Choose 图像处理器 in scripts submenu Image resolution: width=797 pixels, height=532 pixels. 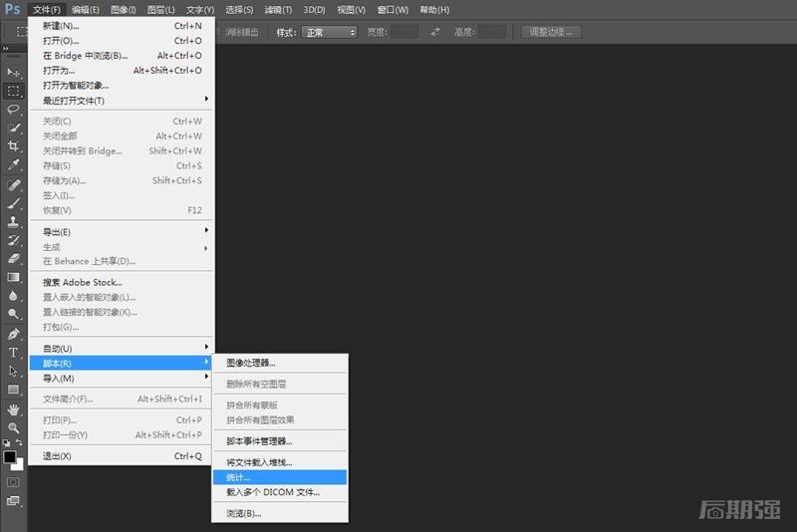tap(280, 363)
